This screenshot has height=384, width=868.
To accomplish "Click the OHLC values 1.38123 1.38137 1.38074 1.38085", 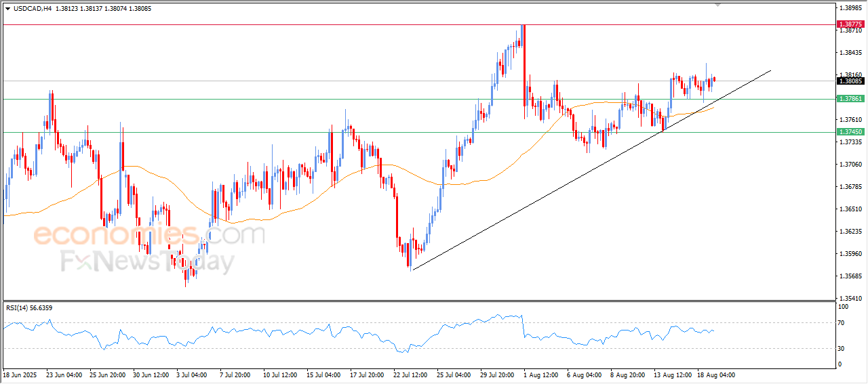I will pyautogui.click(x=103, y=9).
